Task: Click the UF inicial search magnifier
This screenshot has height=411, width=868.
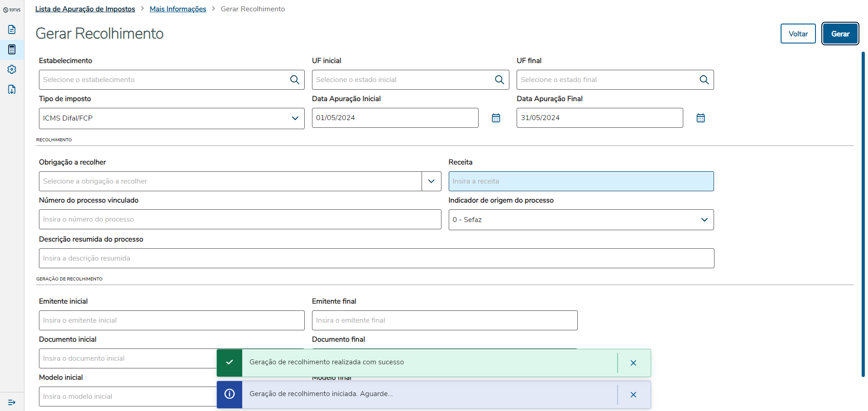Action: coord(499,80)
